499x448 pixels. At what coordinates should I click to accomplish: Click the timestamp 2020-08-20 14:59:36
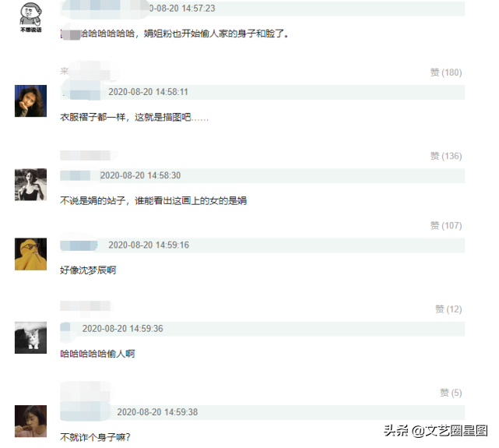click(122, 329)
